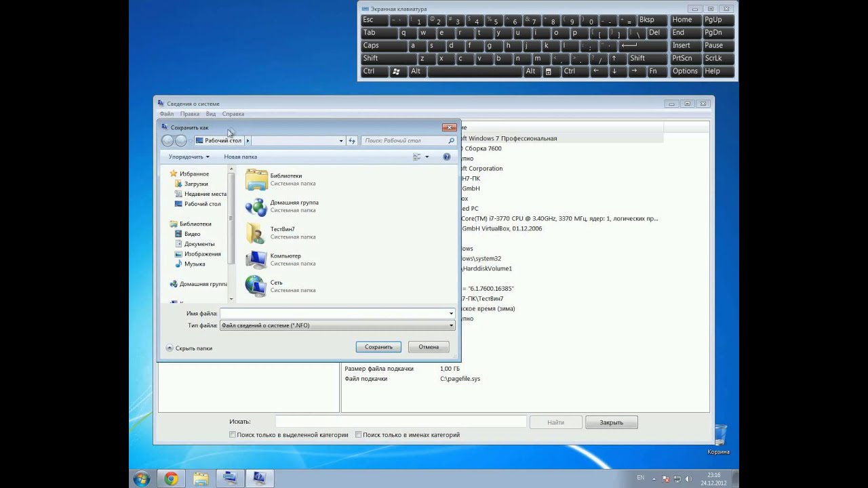Change the view with the view mode icon
This screenshot has height=488, width=868.
(x=417, y=157)
